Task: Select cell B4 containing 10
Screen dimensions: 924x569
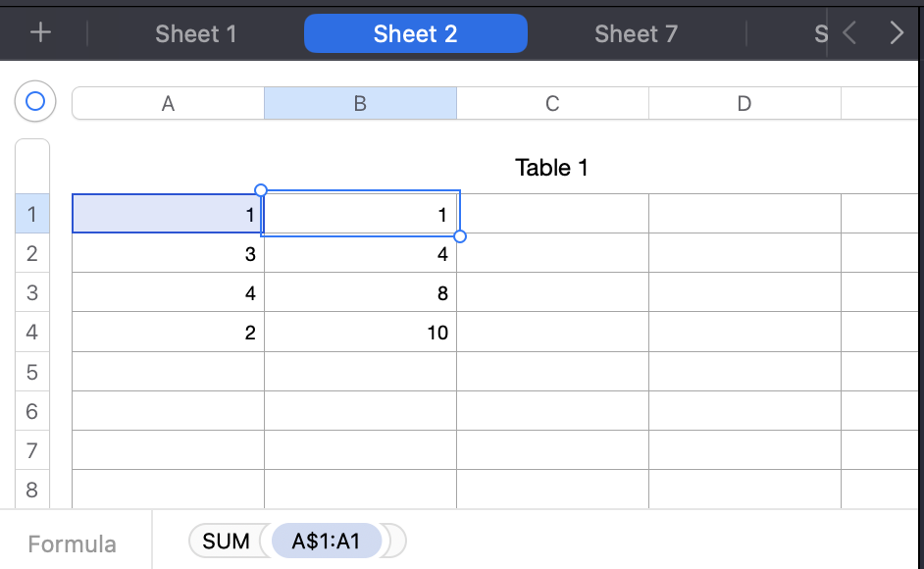Action: coord(360,333)
